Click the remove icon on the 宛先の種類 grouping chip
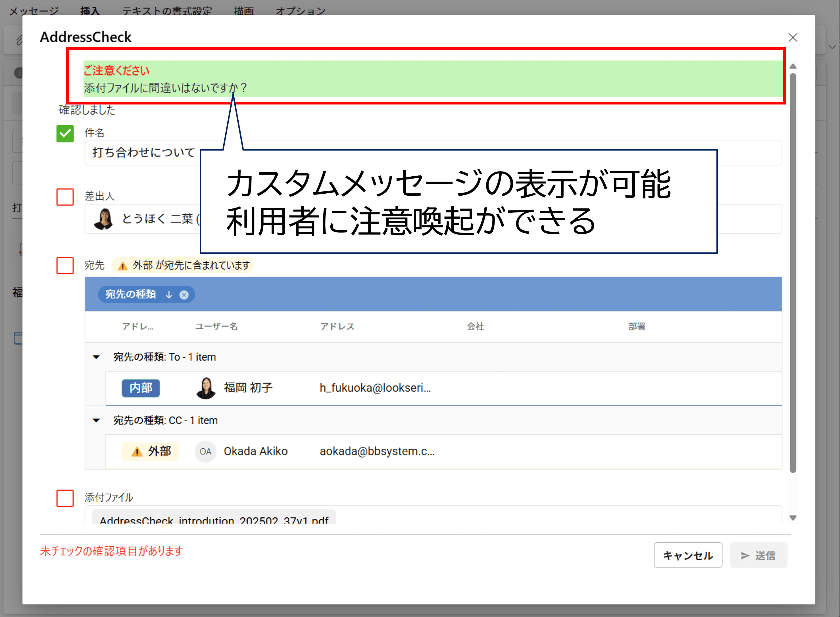This screenshot has height=617, width=840. tap(184, 294)
